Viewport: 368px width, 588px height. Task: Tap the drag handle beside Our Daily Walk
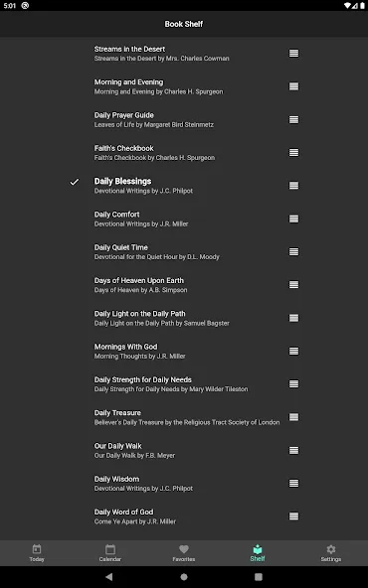click(293, 450)
